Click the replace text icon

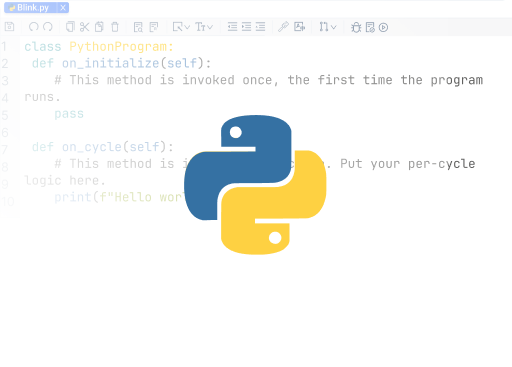pos(154,27)
